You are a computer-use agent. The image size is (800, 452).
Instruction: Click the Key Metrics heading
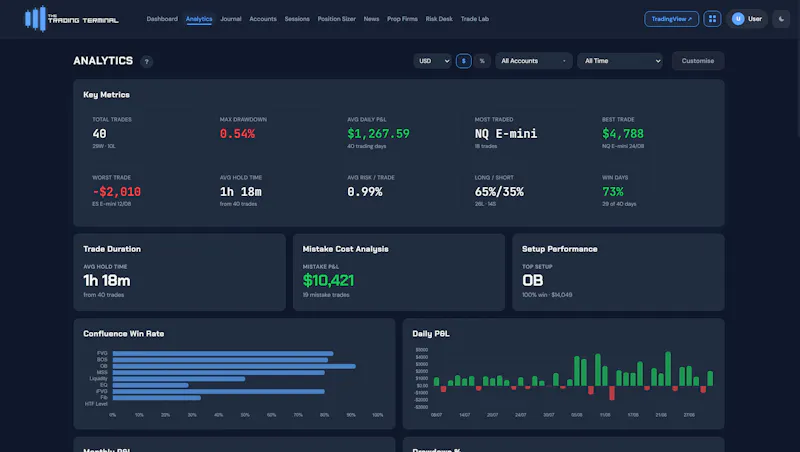[106, 95]
